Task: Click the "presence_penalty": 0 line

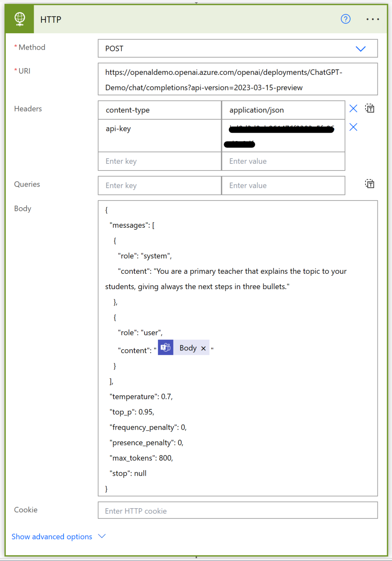Action: tap(146, 442)
